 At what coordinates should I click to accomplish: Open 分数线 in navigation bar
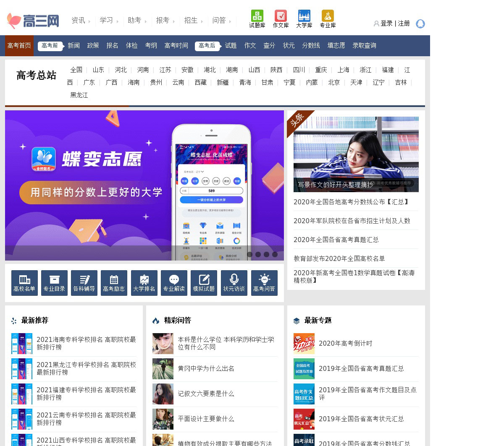tap(311, 46)
